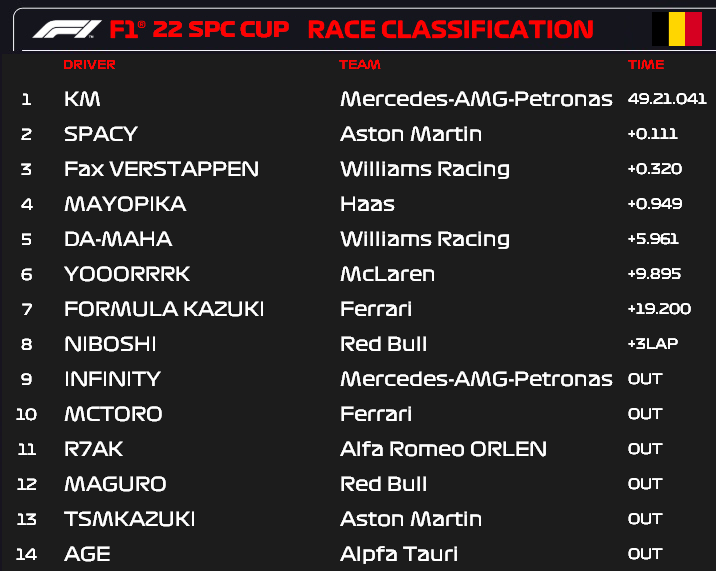Click the TIME column header

point(646,65)
